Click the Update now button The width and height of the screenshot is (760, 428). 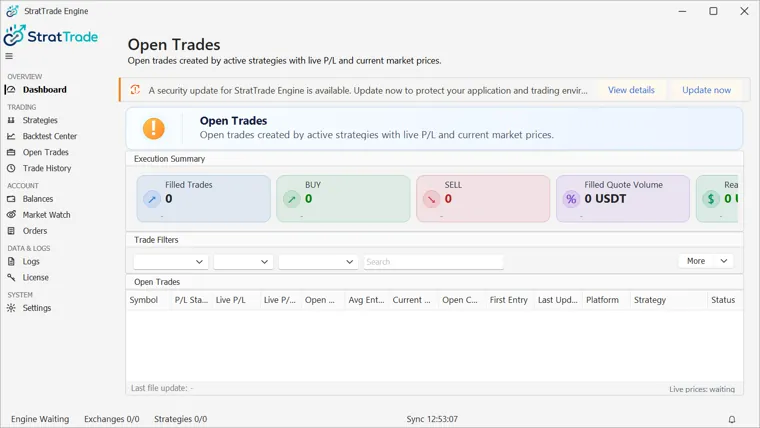click(706, 90)
